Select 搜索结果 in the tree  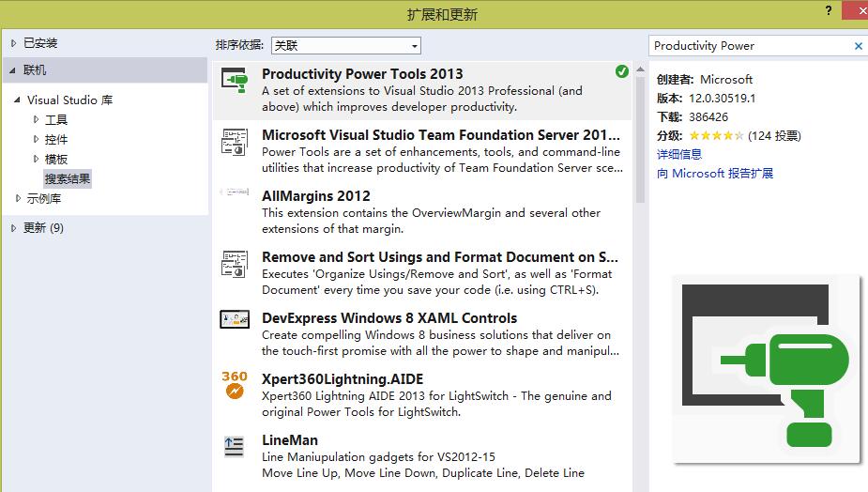tap(67, 179)
